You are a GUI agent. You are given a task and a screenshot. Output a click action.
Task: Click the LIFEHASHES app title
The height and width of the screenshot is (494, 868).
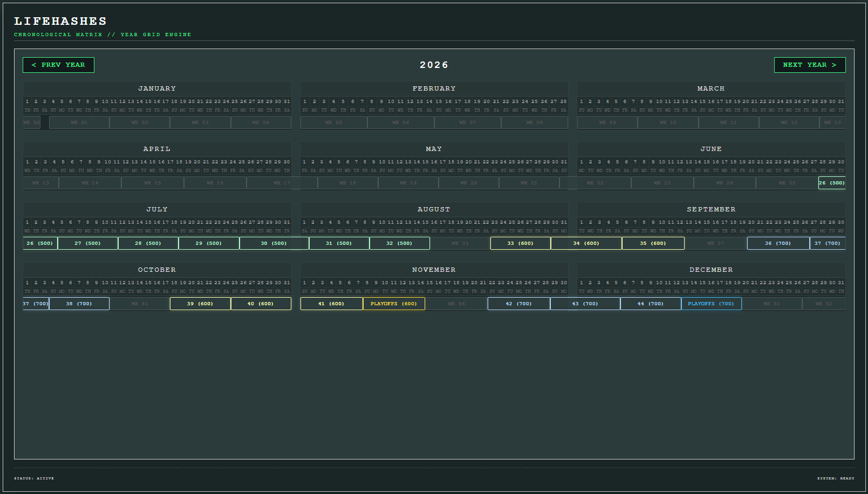pos(60,21)
